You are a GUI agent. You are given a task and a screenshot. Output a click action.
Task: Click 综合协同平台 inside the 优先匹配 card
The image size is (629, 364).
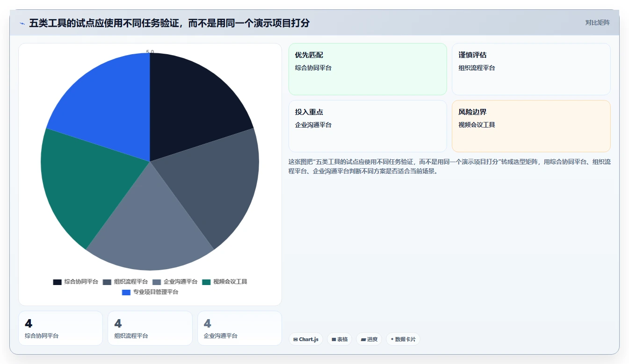(313, 68)
